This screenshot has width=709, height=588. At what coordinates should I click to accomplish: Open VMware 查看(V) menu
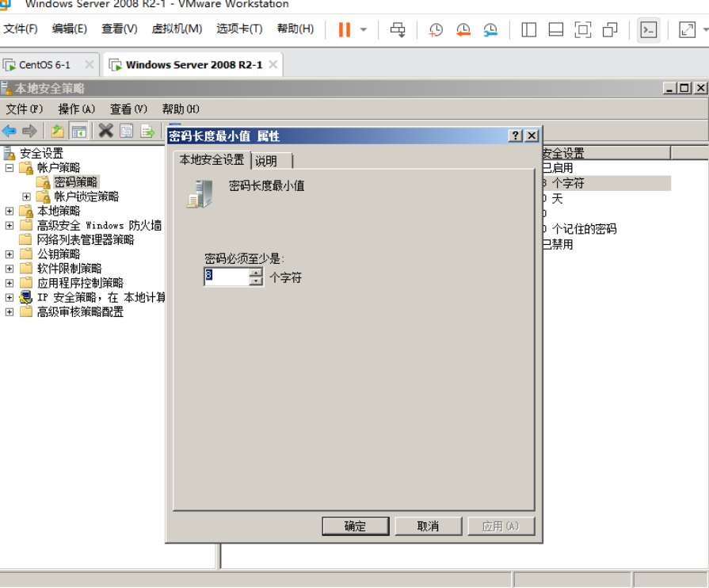tap(120, 29)
